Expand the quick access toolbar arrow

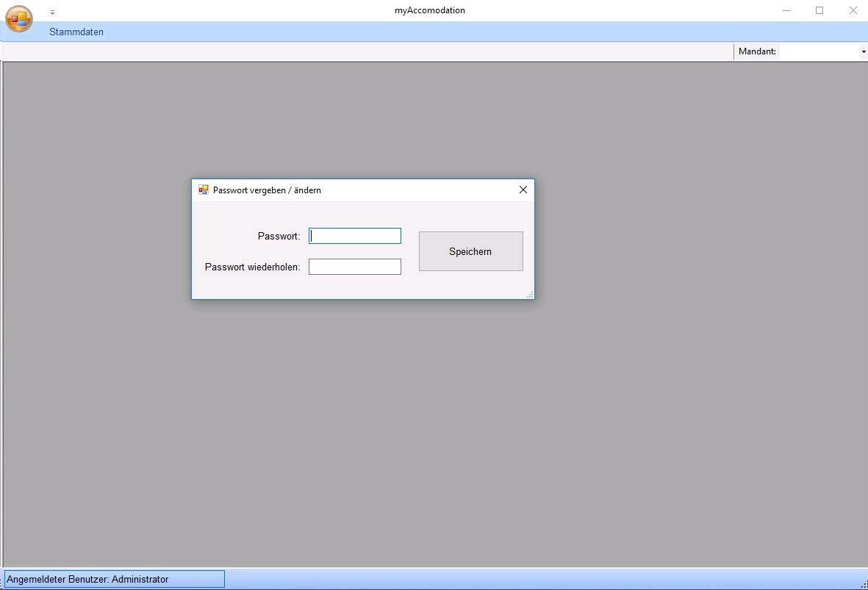[x=52, y=12]
